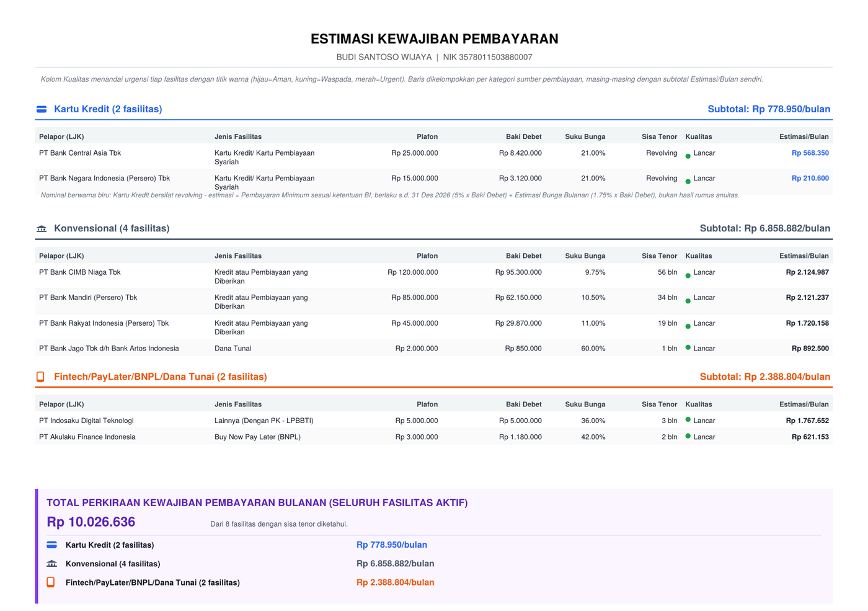Select the 'Kartu Kredit (2 fasilitas)' section heading

pos(108,109)
